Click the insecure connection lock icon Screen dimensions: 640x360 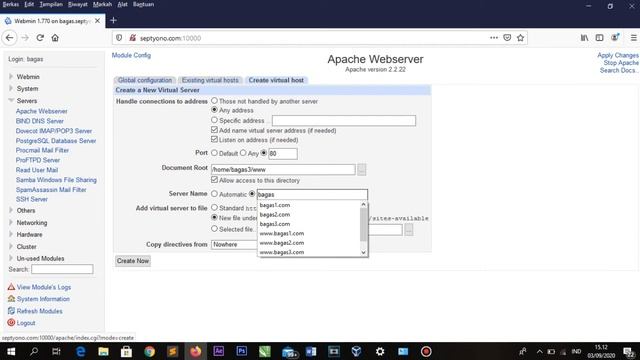tap(132, 38)
